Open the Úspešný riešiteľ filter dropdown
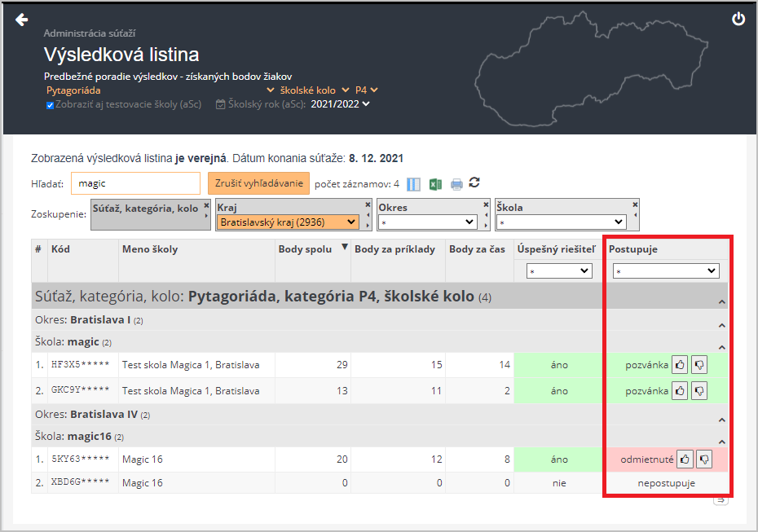This screenshot has width=758, height=532. [559, 271]
